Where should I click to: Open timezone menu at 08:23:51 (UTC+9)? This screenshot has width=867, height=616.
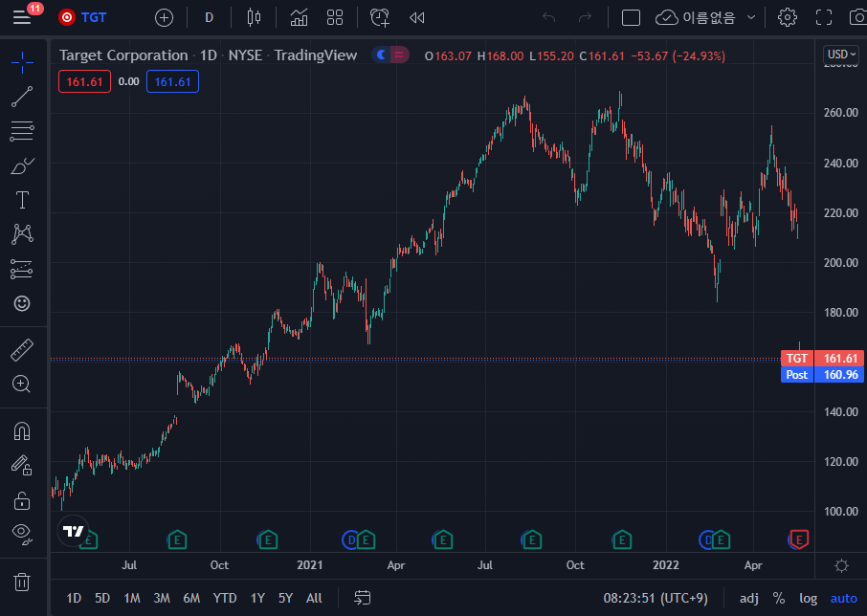(x=656, y=599)
